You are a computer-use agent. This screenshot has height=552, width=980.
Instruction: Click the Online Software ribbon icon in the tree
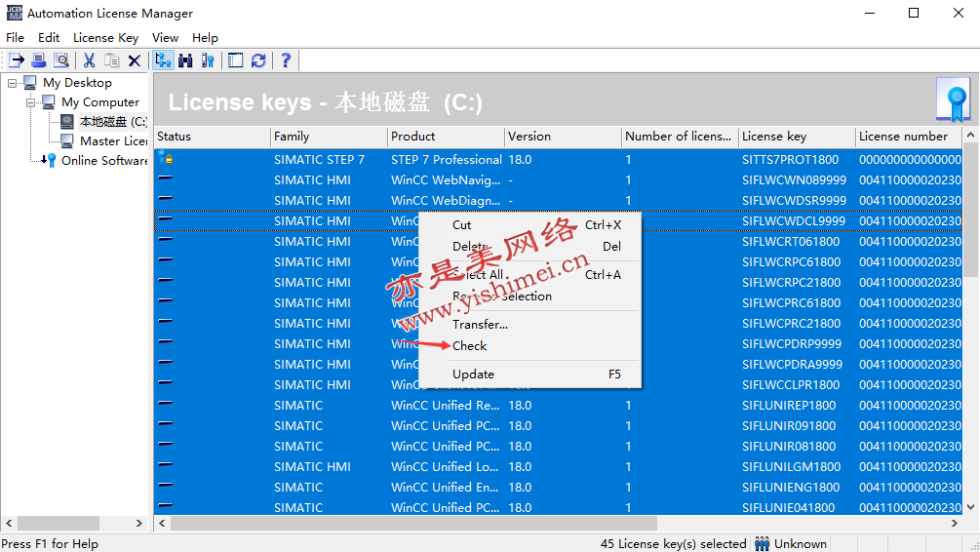49,161
